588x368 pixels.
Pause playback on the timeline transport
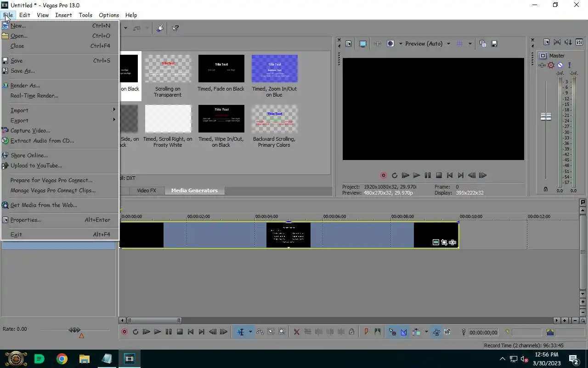click(169, 332)
